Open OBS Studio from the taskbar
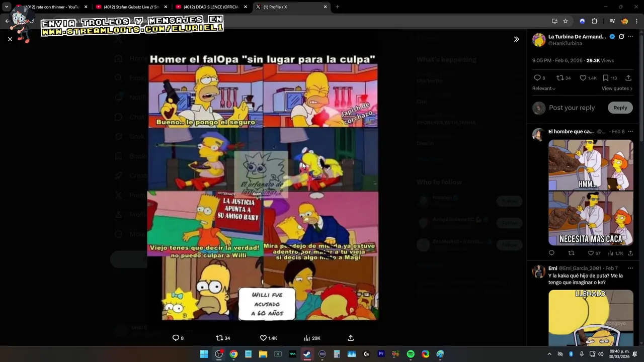The height and width of the screenshot is (362, 644). [219, 354]
